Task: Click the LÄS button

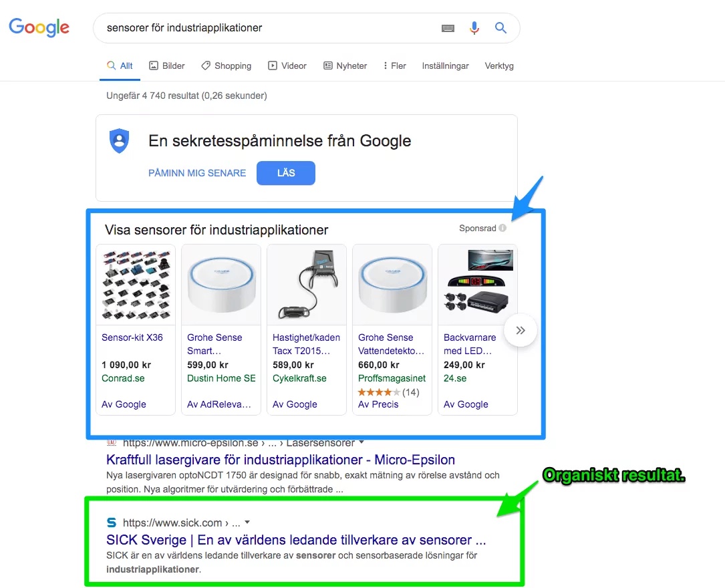Action: (286, 173)
